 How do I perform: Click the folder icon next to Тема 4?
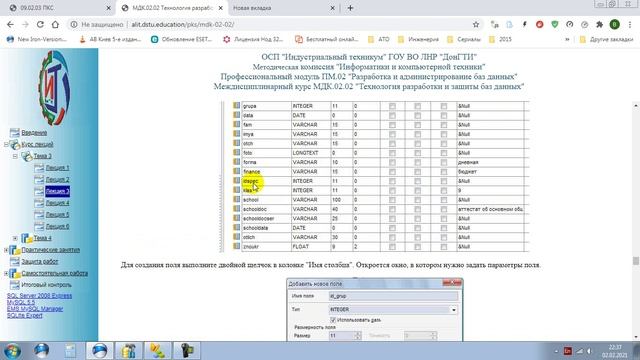27,238
